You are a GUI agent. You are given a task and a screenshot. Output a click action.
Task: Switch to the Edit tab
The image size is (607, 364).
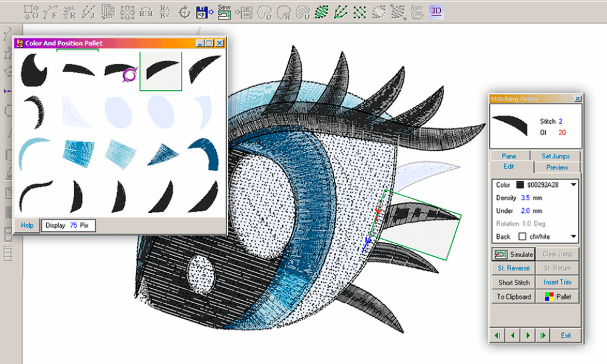tap(509, 167)
